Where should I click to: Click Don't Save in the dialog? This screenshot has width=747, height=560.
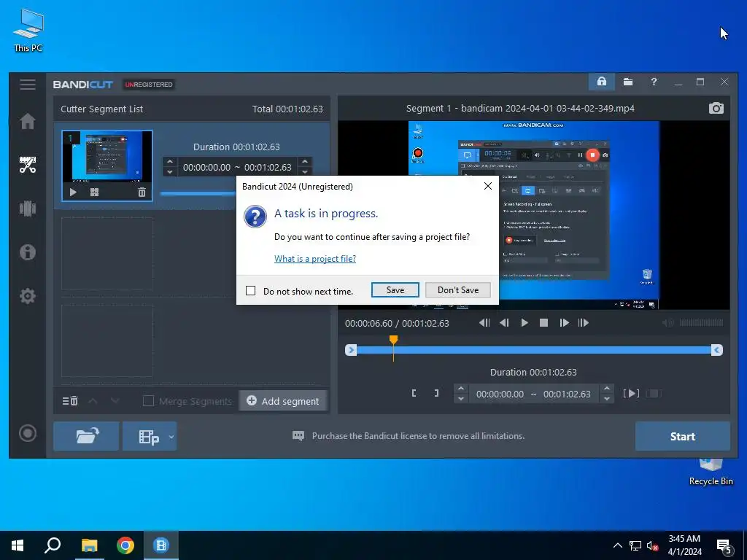(x=458, y=290)
